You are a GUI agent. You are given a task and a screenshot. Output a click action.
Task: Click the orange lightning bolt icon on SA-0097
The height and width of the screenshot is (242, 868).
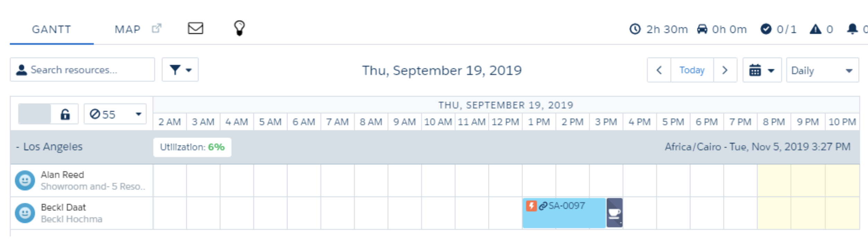(531, 206)
